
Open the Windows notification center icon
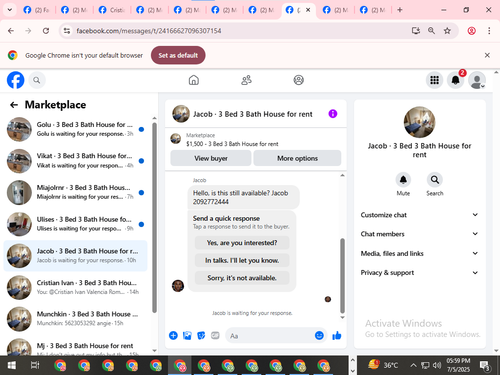click(x=485, y=366)
